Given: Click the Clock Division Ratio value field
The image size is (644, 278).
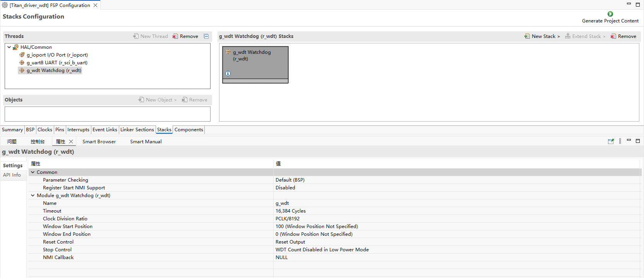Looking at the screenshot, I should pyautogui.click(x=288, y=219).
